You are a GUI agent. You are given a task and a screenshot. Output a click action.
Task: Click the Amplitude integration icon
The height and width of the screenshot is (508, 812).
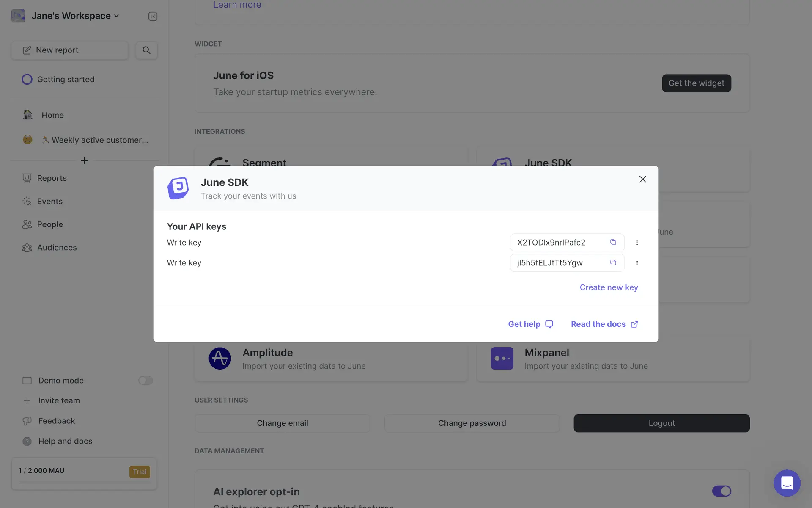coord(219,359)
